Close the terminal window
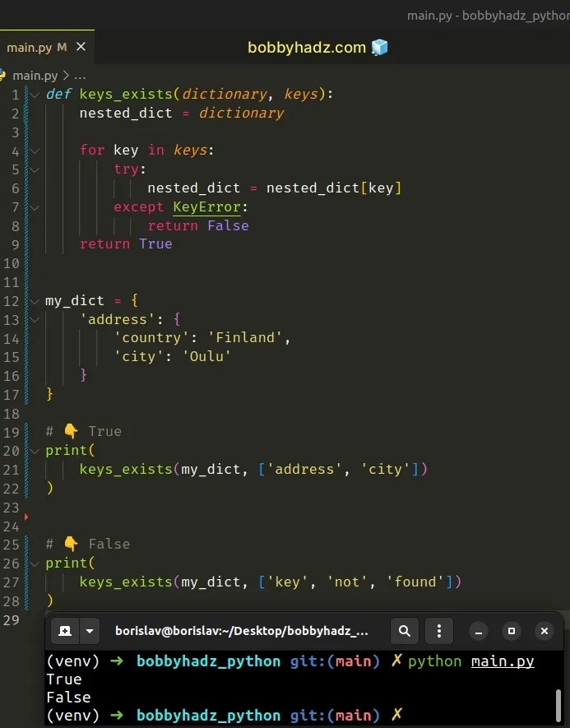 (x=545, y=631)
